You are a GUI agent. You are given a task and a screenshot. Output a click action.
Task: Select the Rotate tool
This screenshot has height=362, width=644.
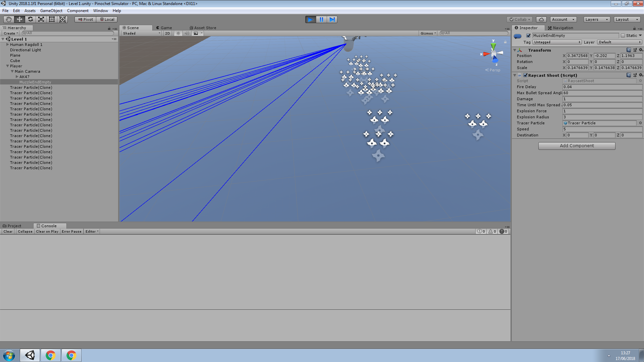click(x=30, y=19)
